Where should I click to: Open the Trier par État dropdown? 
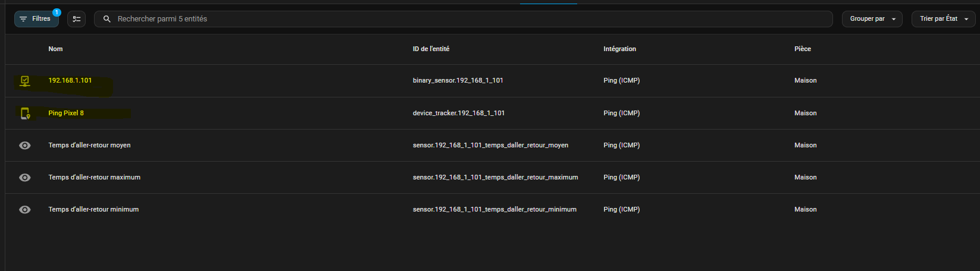(x=938, y=19)
